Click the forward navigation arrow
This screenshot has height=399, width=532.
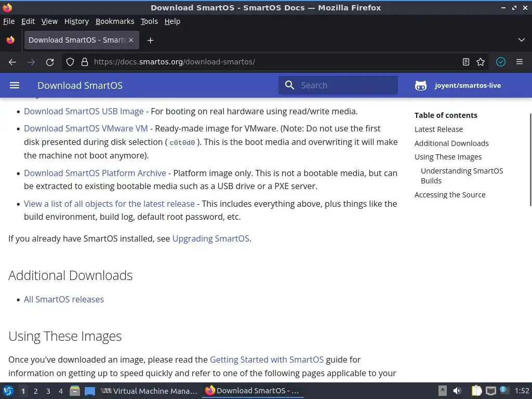[x=31, y=62]
